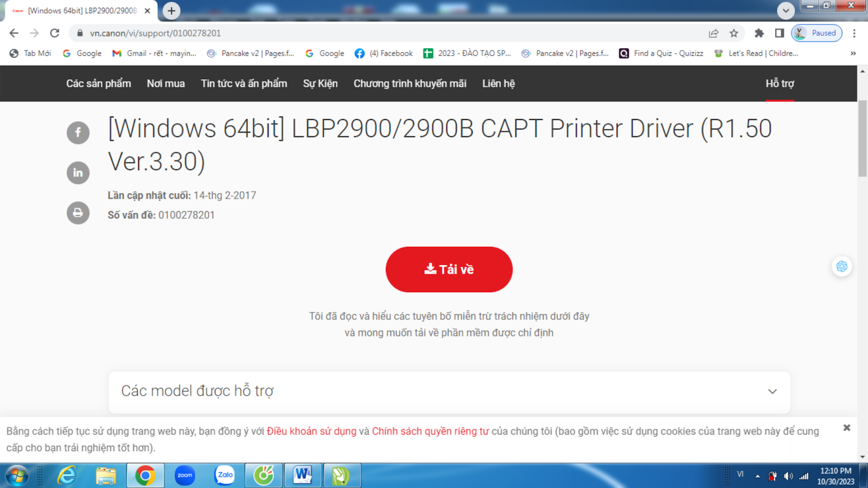The image size is (868, 488).
Task: Open File Explorer from the taskbar
Action: tap(106, 476)
